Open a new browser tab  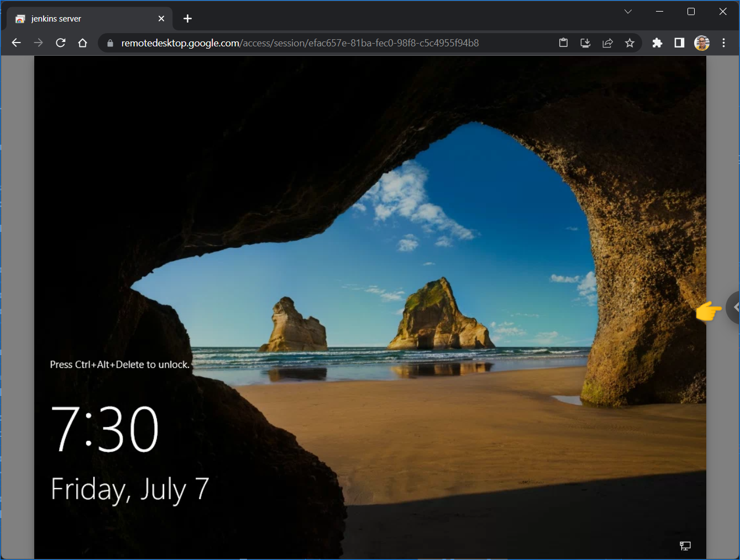188,19
